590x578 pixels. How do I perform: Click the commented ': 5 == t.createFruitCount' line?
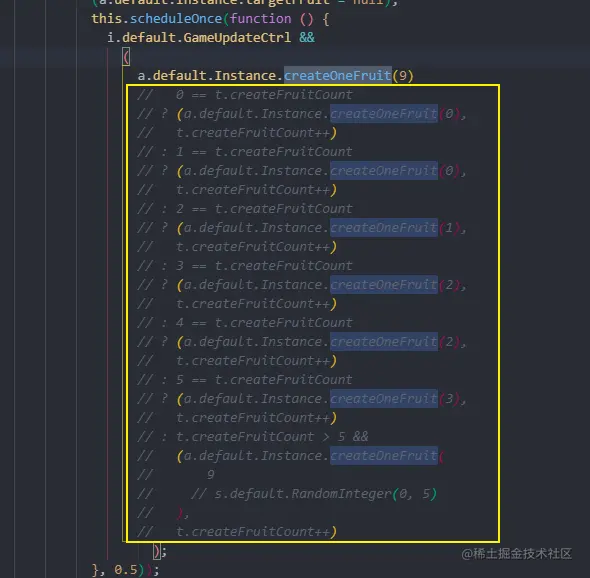(x=245, y=379)
